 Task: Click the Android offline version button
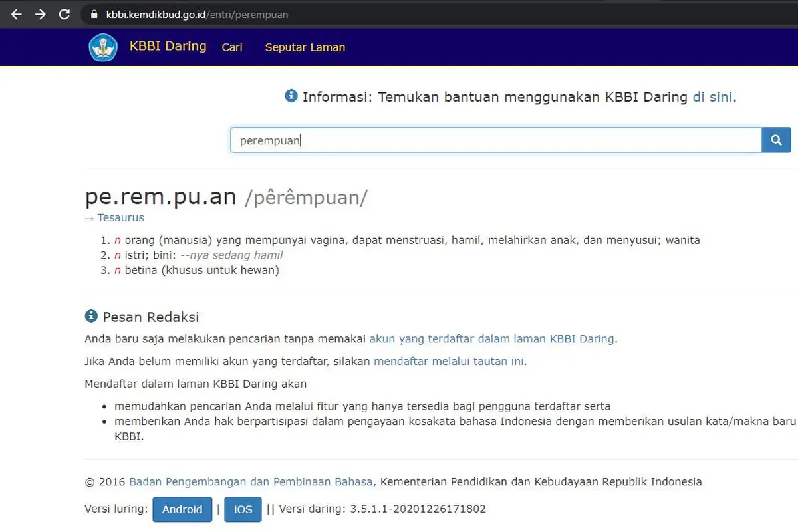(182, 509)
